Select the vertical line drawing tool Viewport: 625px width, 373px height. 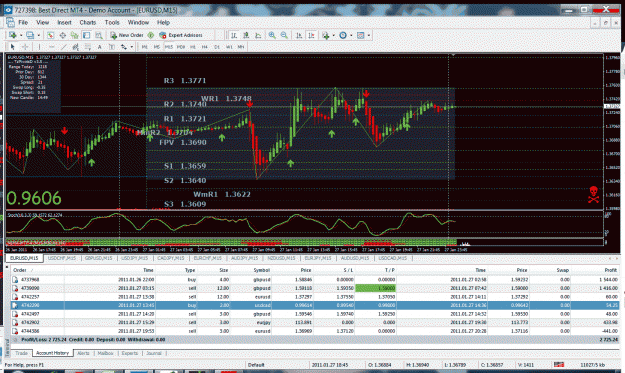tap(39, 47)
